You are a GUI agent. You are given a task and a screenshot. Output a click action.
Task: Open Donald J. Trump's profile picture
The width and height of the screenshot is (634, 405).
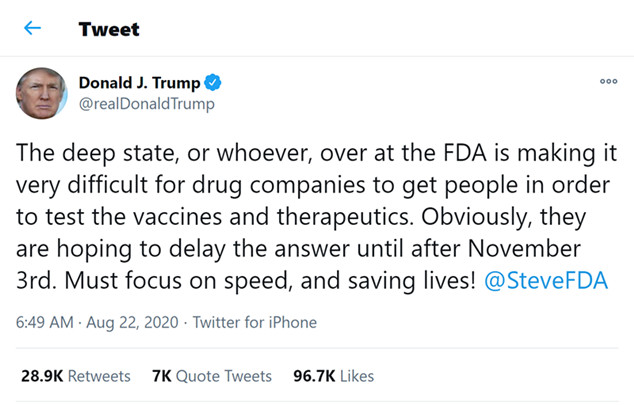click(41, 94)
